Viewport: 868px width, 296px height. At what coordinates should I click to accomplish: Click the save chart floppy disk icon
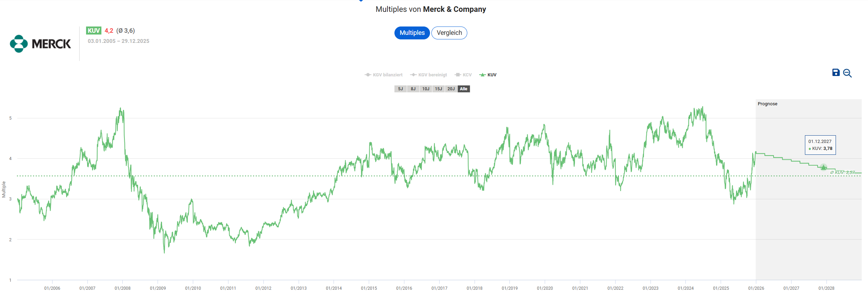point(836,73)
